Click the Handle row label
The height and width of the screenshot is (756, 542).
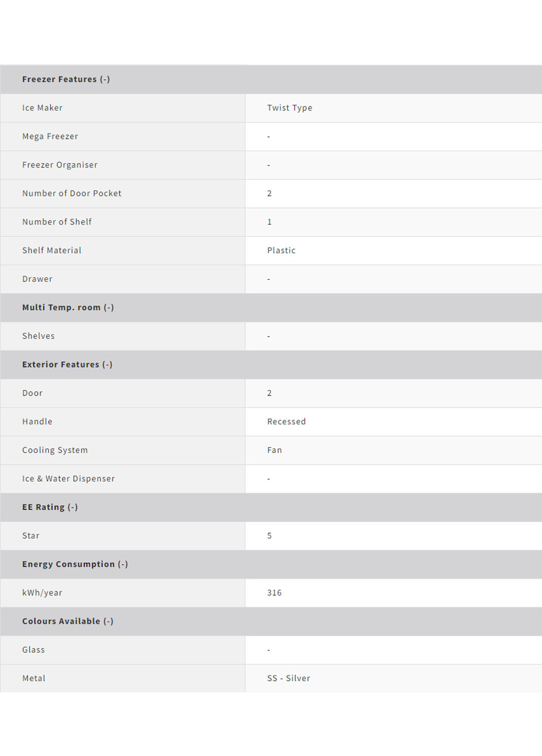[37, 422]
